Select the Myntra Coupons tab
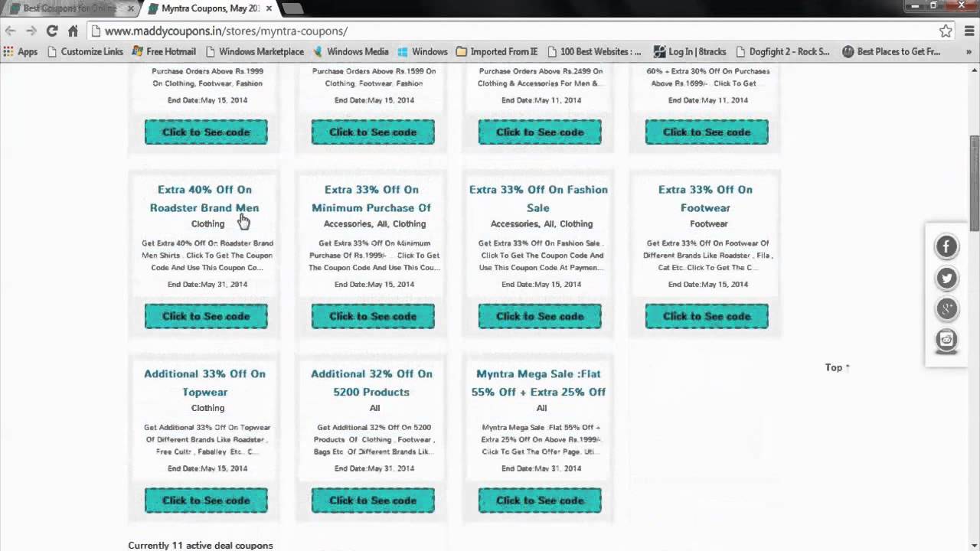This screenshot has width=980, height=551. pos(207,8)
